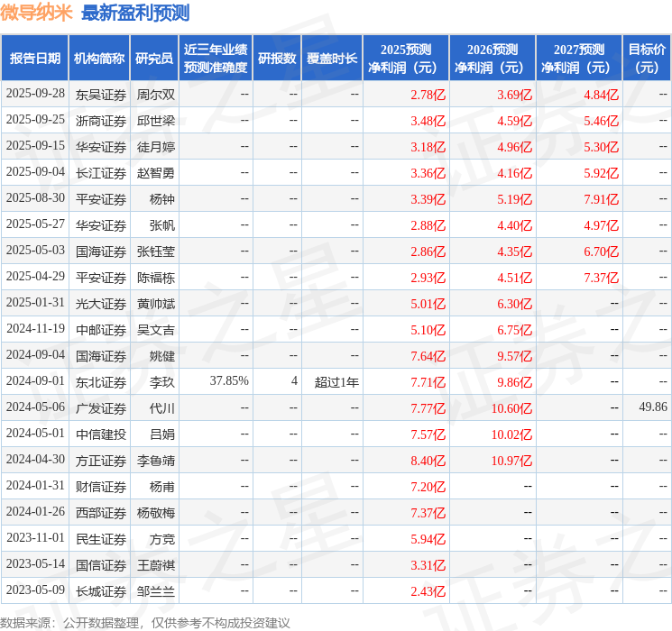This screenshot has height=631, width=672.
Task: Select the 长城证券 institution cell
Action: tap(101, 591)
